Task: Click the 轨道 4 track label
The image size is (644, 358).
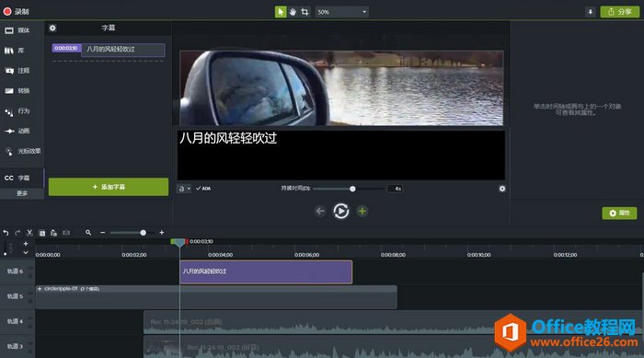Action: tap(15, 321)
